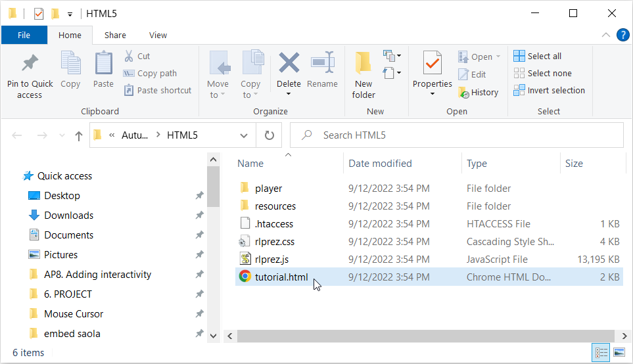Switch to the Share tab

point(115,35)
